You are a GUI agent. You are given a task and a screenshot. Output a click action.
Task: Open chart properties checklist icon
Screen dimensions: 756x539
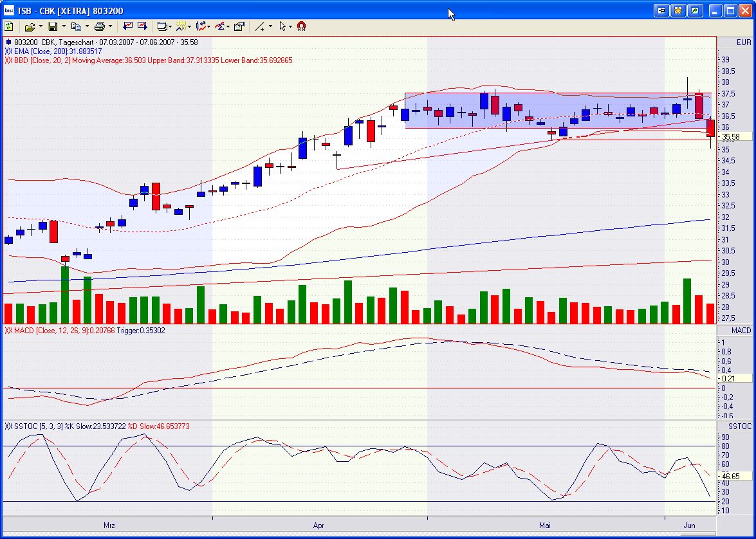[x=239, y=26]
